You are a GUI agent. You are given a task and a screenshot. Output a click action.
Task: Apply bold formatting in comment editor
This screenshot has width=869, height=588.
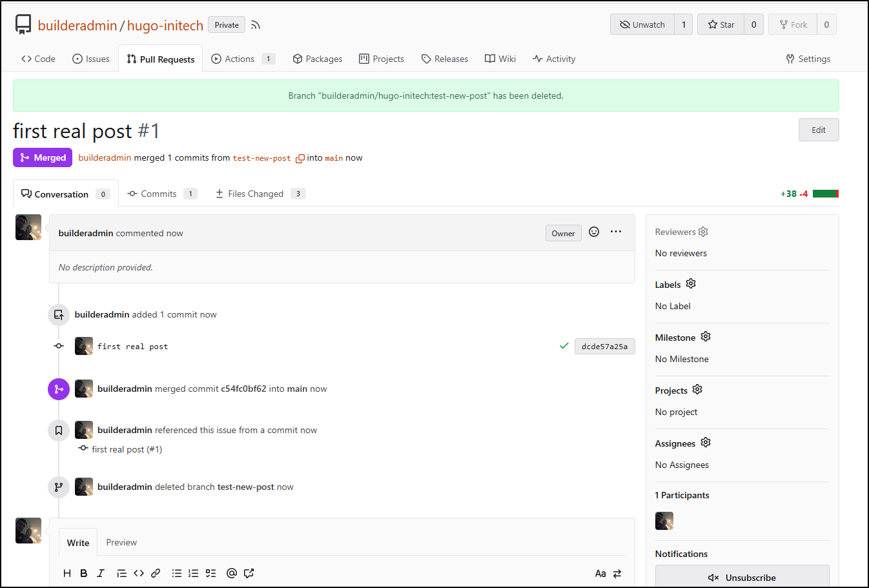click(84, 573)
